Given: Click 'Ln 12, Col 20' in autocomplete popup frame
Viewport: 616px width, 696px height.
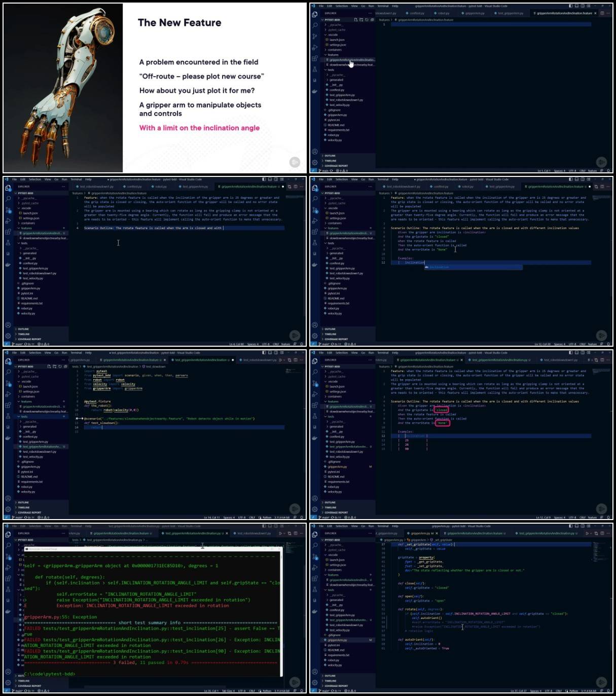Looking at the screenshot, I should point(542,344).
